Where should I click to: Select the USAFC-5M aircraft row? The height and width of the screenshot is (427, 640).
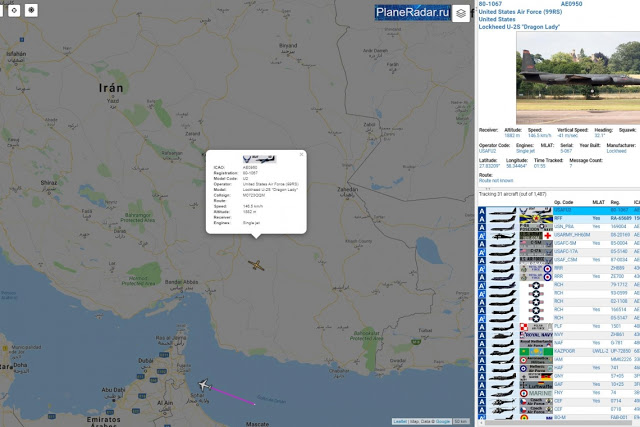(559, 244)
